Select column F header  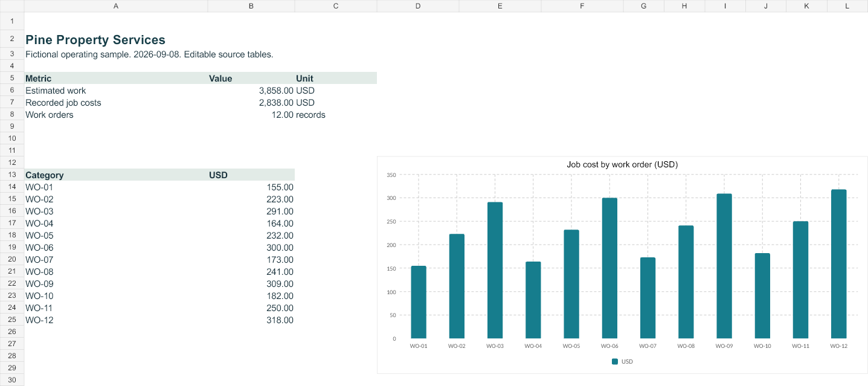click(582, 6)
